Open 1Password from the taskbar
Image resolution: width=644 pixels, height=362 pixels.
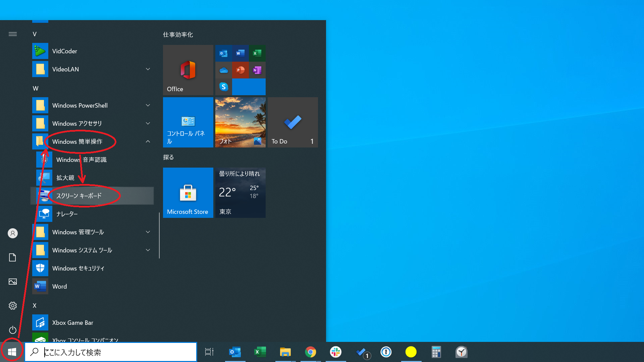point(386,352)
